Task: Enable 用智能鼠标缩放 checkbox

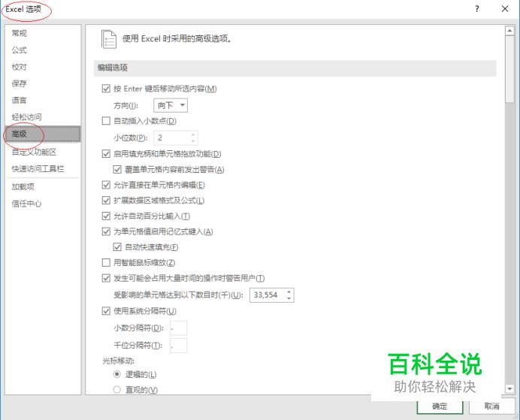Action: point(106,262)
